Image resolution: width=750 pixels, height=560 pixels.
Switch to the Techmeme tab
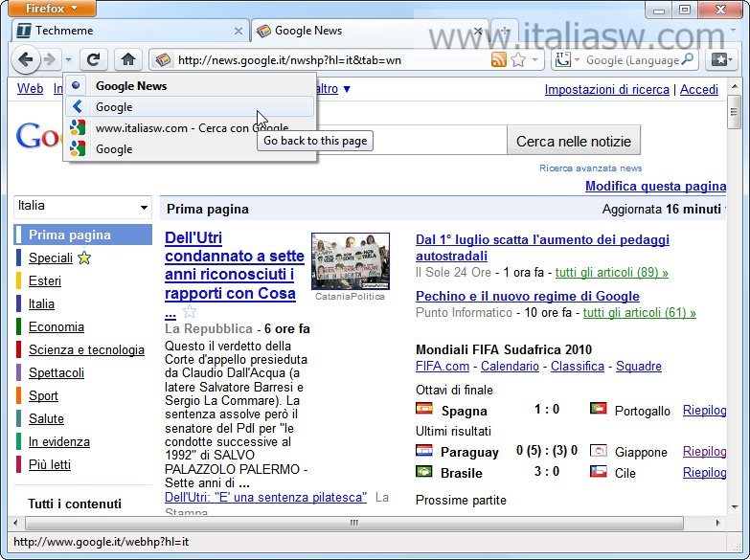(x=129, y=31)
